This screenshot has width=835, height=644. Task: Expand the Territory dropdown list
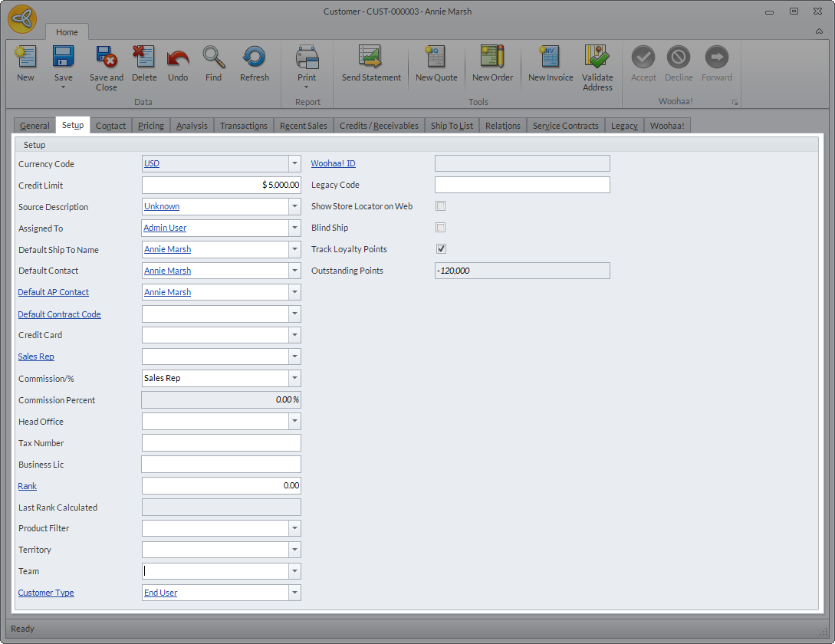coord(294,550)
